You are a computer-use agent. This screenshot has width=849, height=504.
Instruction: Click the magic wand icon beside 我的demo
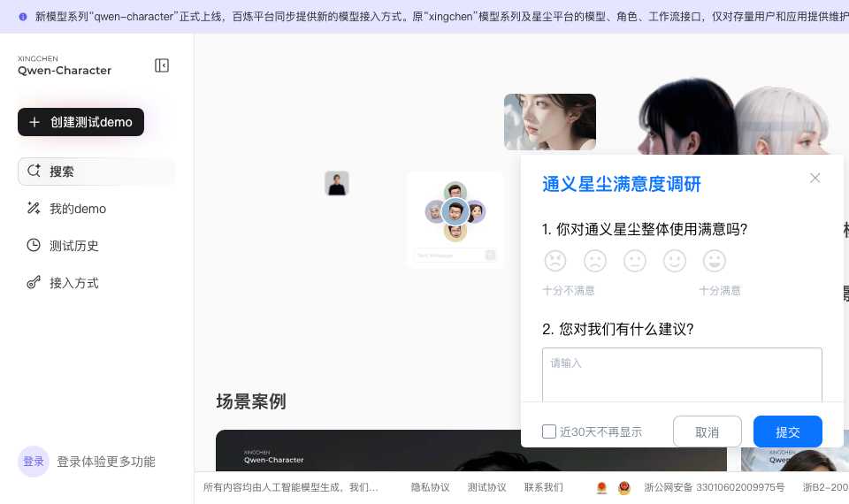click(34, 208)
